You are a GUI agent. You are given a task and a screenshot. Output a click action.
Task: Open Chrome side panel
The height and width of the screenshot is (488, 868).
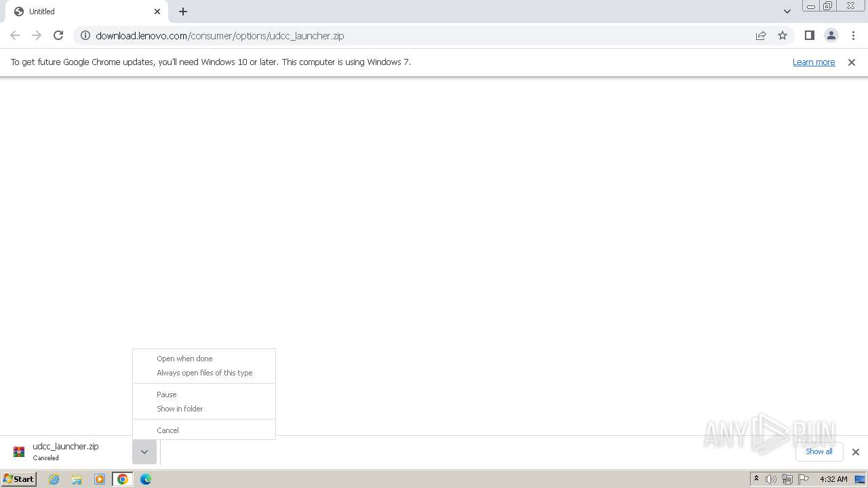coord(809,35)
